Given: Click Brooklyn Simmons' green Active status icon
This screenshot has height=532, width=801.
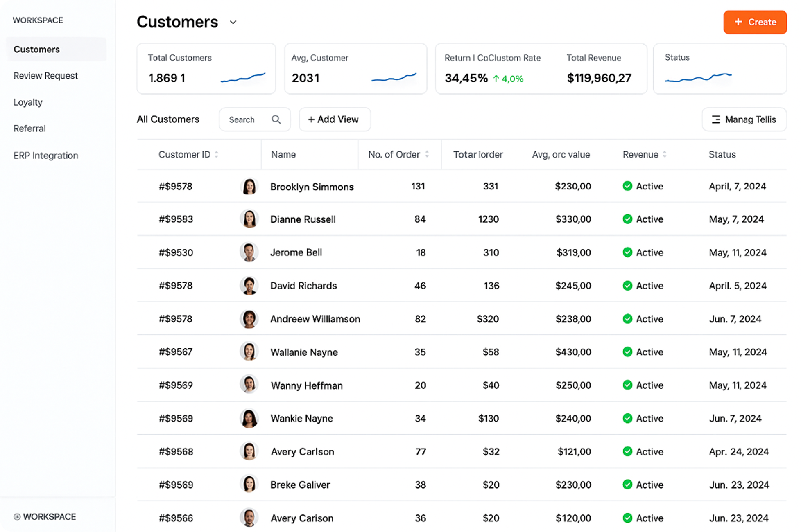Looking at the screenshot, I should coord(627,186).
